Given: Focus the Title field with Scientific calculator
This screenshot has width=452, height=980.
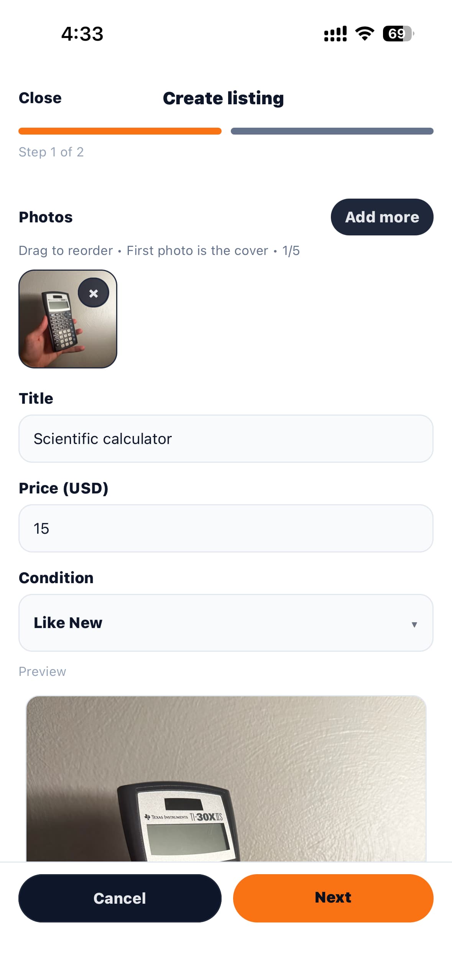Looking at the screenshot, I should [225, 438].
